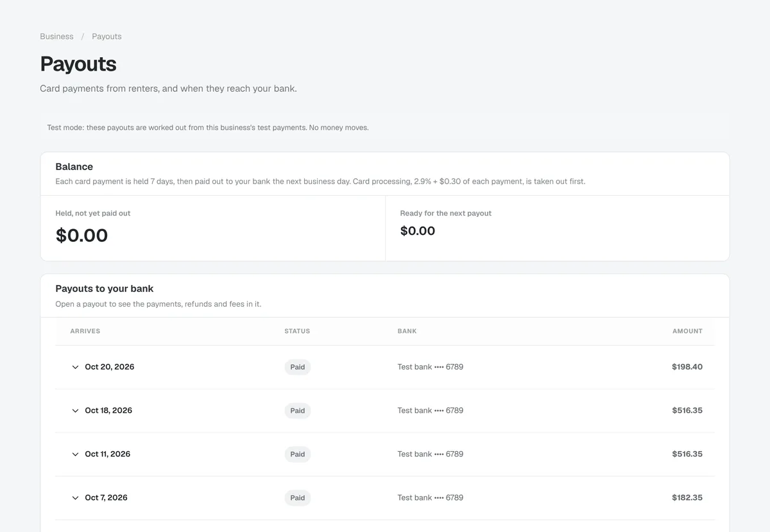Click Test bank 6789 in Oct 18 row

coord(431,411)
